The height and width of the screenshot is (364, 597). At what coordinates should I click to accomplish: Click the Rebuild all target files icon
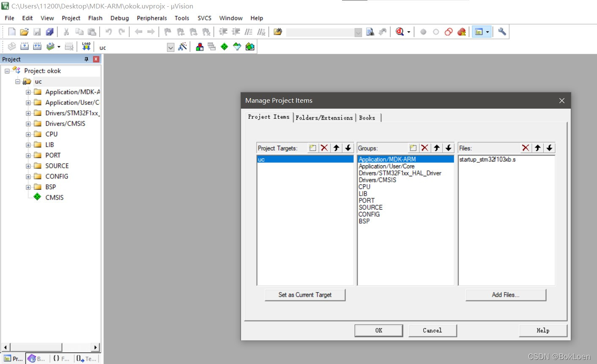coord(37,47)
